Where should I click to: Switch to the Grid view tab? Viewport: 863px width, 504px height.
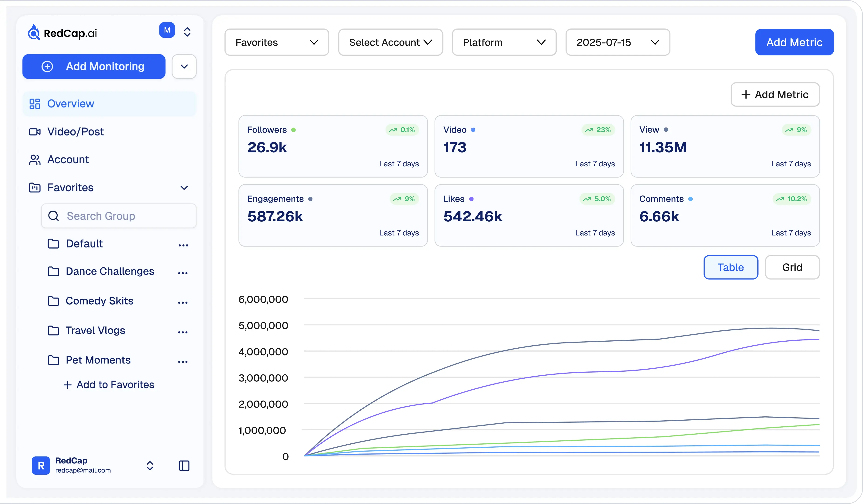[792, 267]
